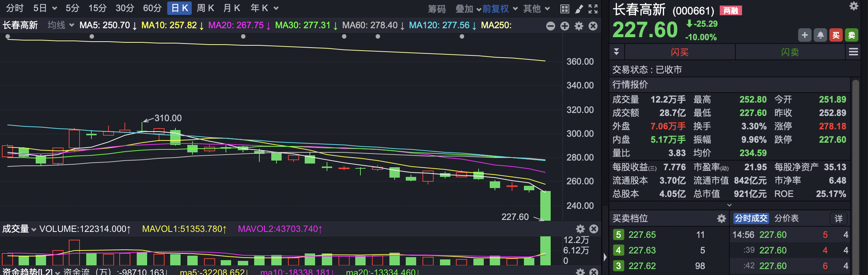
Task: Open the moving average indicator settings gear
Action: pos(579,26)
